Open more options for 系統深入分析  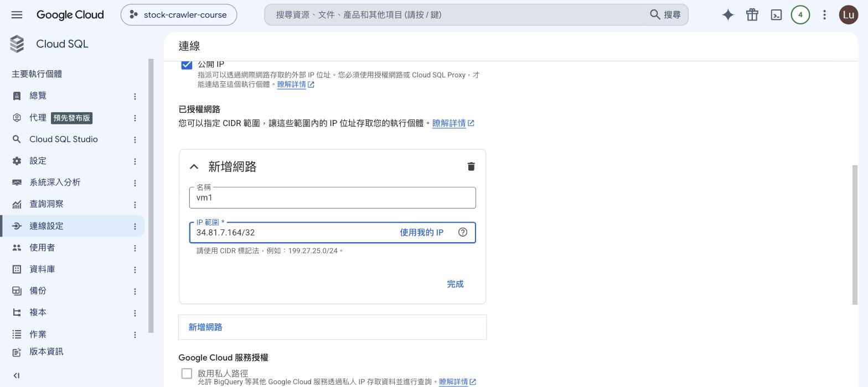pyautogui.click(x=135, y=183)
